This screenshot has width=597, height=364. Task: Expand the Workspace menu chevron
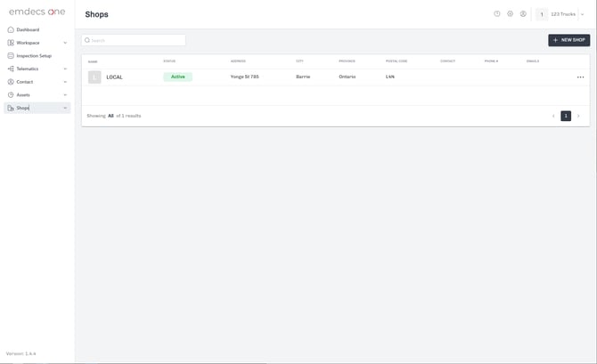tap(65, 43)
